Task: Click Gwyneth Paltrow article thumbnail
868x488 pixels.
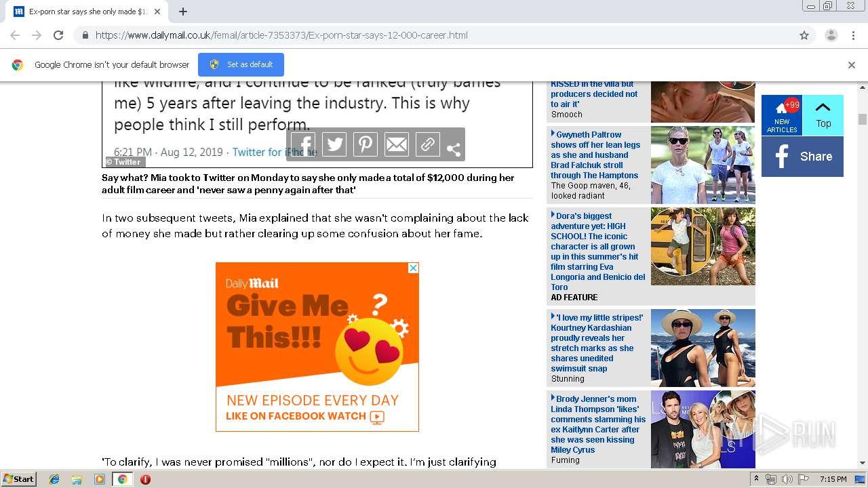Action: pyautogui.click(x=703, y=165)
